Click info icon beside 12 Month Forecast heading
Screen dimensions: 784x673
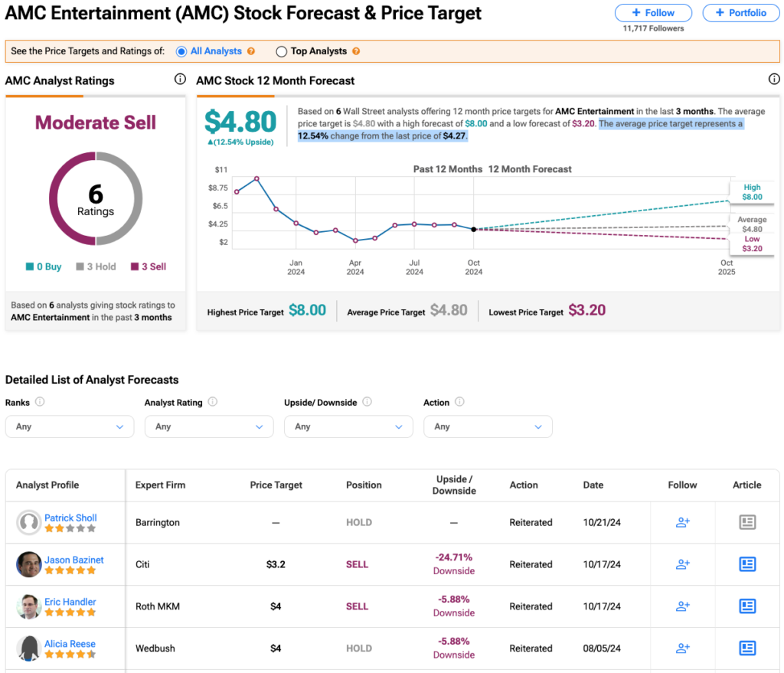coord(774,79)
